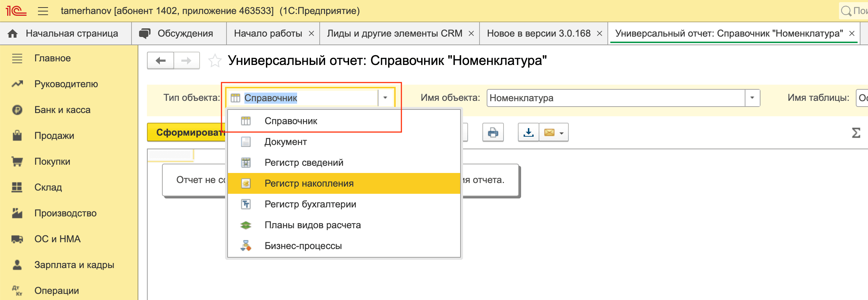Click the Зарплата и кадры person icon
This screenshot has height=300, width=868.
click(17, 265)
